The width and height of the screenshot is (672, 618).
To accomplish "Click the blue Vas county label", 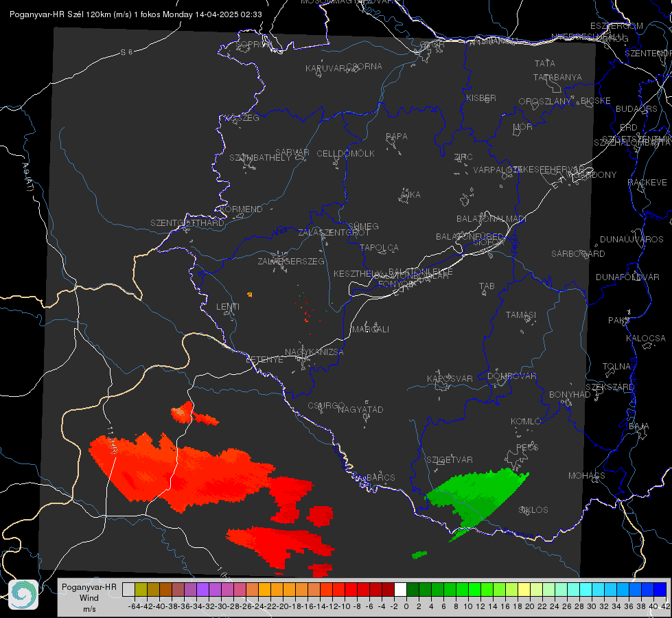I will click(280, 231).
